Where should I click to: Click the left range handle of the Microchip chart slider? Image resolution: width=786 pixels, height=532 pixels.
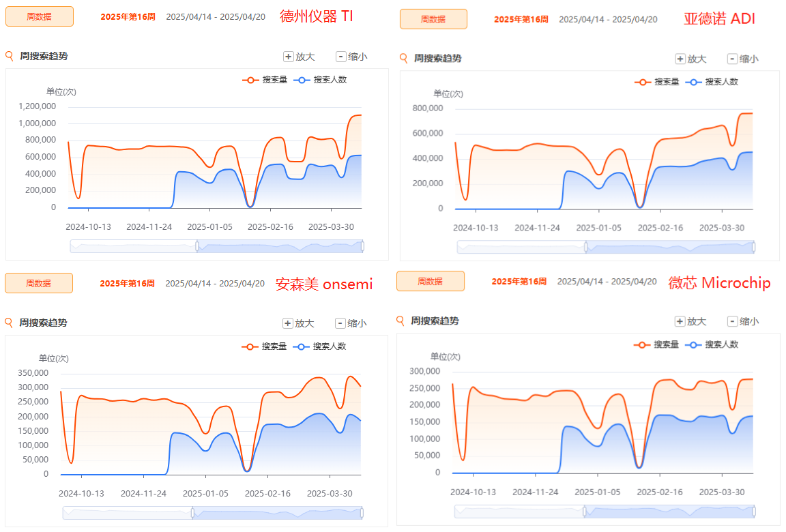(x=585, y=511)
